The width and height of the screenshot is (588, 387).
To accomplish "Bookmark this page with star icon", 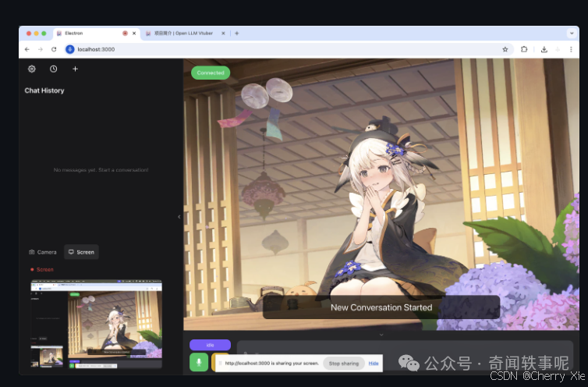I will tap(505, 49).
